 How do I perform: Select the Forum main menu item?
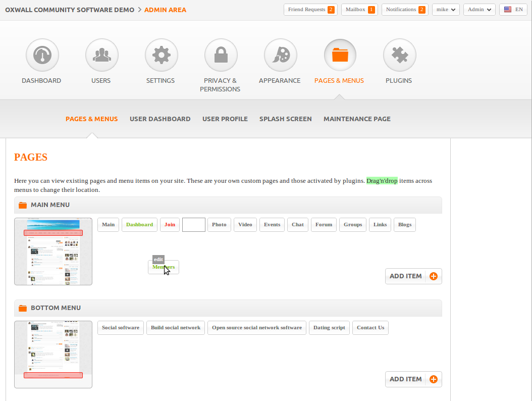click(x=324, y=225)
